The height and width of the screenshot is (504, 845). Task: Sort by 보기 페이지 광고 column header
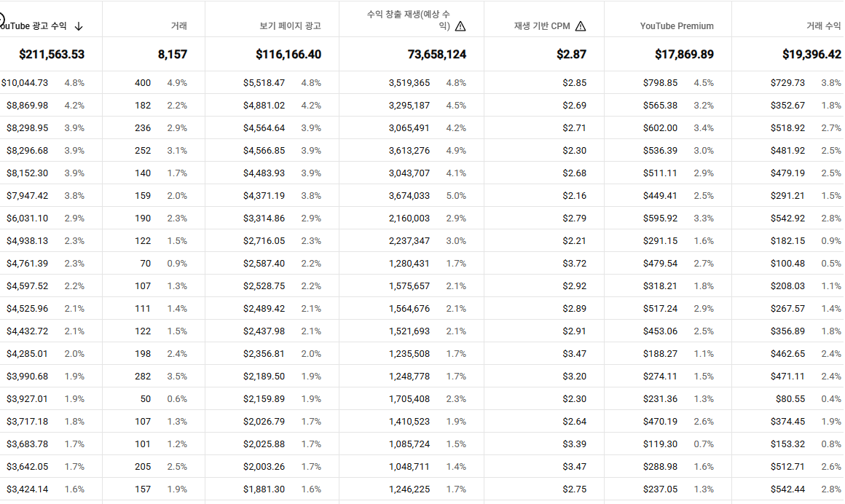pyautogui.click(x=290, y=26)
